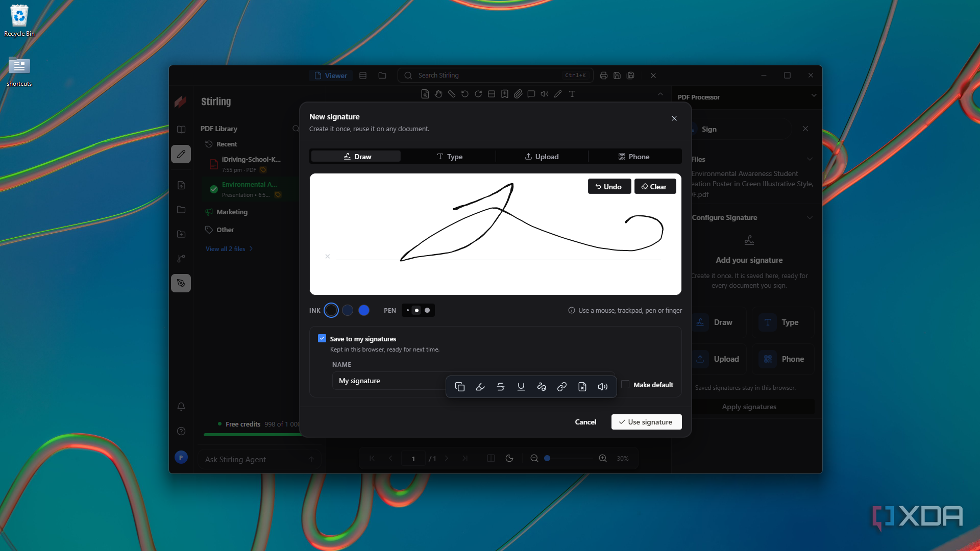Switch to the Phone tab
This screenshot has width=980, height=551.
pos(634,157)
